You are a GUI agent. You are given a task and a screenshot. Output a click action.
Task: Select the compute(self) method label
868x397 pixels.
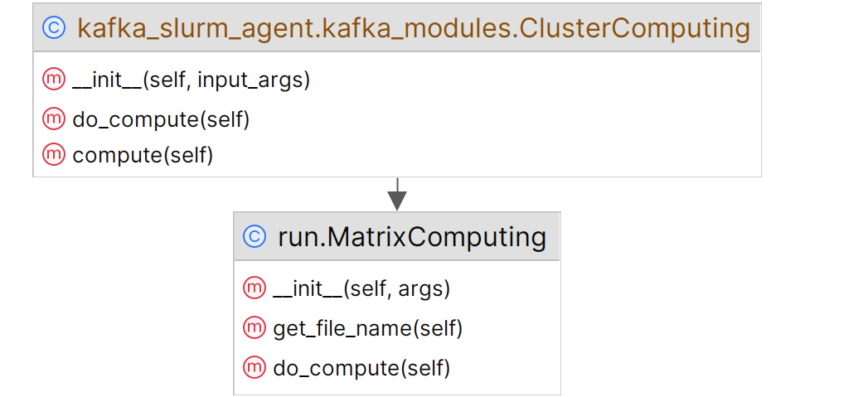coord(143,155)
